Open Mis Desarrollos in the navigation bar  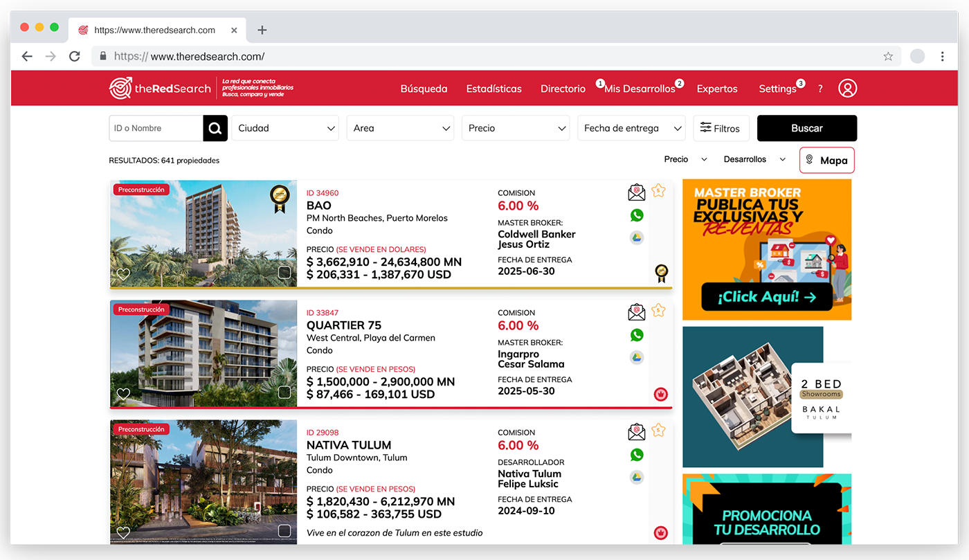coord(640,89)
